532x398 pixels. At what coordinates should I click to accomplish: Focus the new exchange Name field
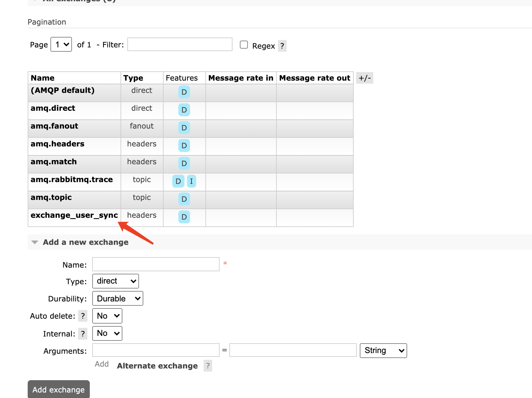(156, 264)
